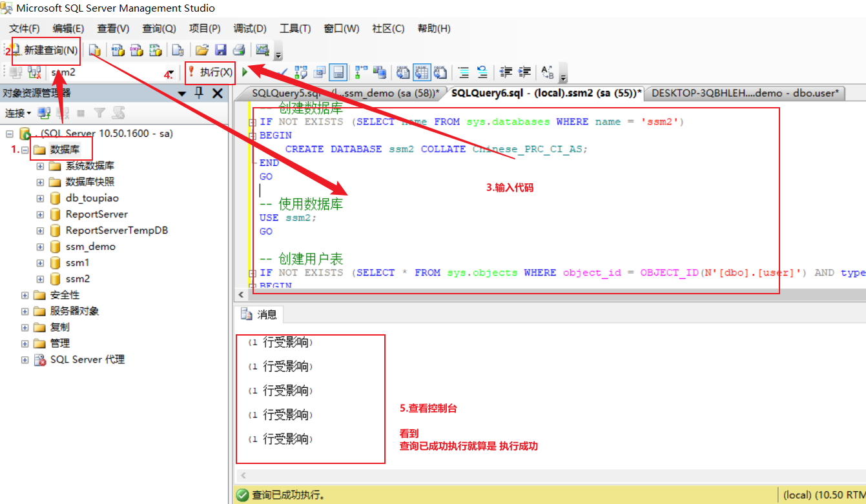Expand 系统数据库 folder
866x504 pixels.
pyautogui.click(x=40, y=166)
